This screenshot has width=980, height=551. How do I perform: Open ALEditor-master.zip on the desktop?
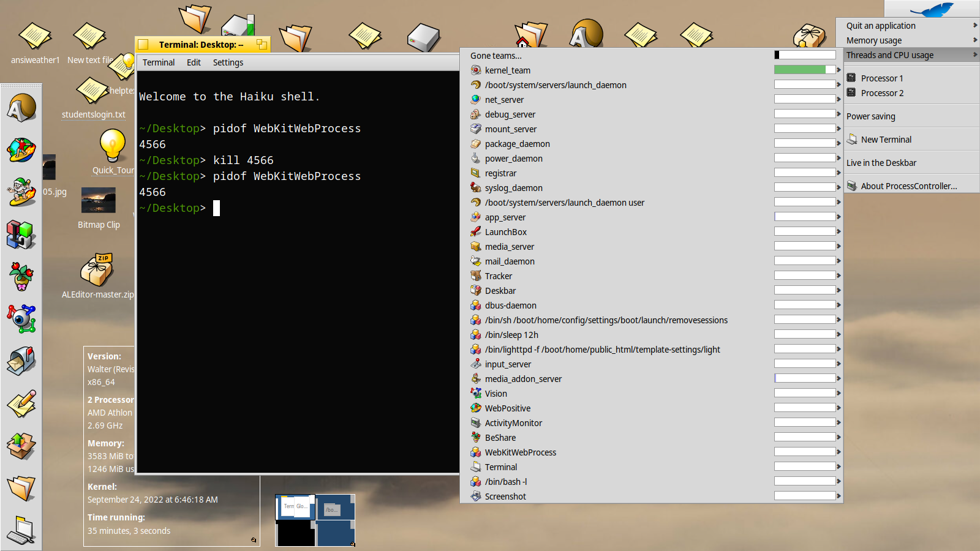pos(98,269)
